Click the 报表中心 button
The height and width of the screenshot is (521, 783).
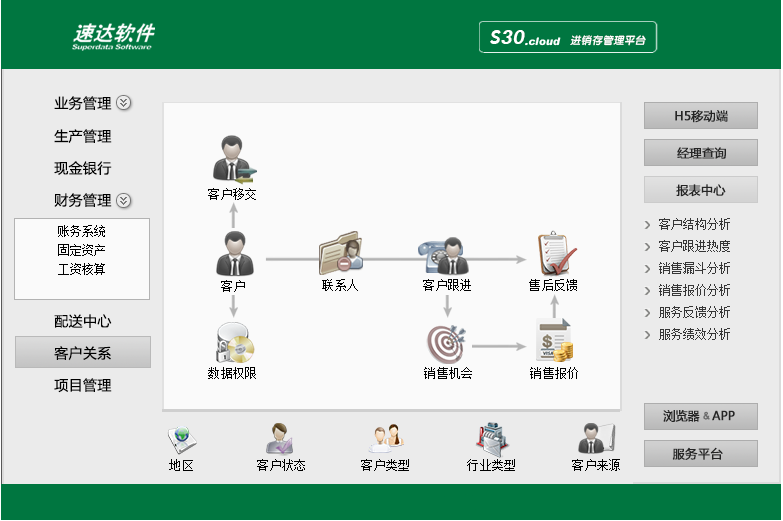click(x=701, y=190)
